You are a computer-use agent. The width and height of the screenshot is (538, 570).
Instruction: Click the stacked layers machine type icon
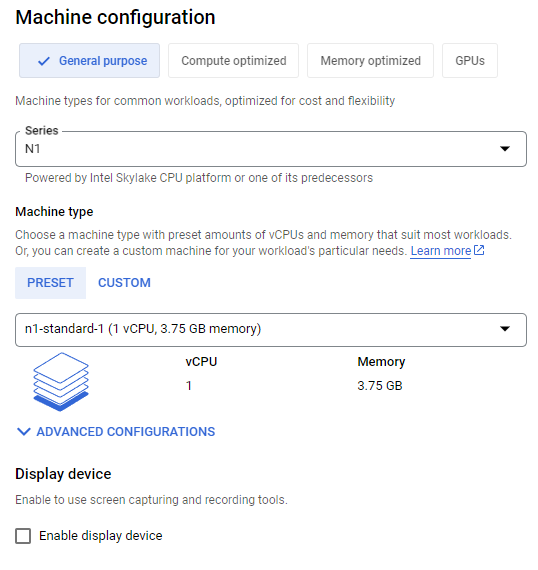click(x=61, y=382)
